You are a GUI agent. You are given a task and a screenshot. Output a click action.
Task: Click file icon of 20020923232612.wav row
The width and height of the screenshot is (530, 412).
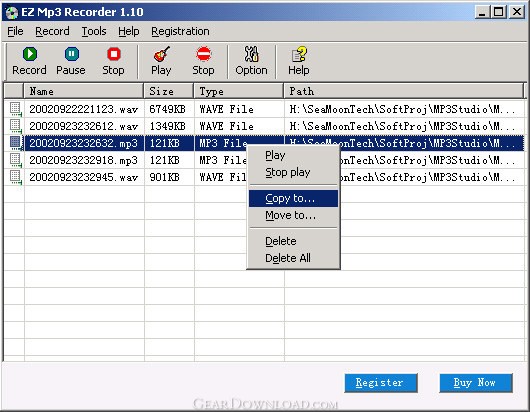[15, 126]
